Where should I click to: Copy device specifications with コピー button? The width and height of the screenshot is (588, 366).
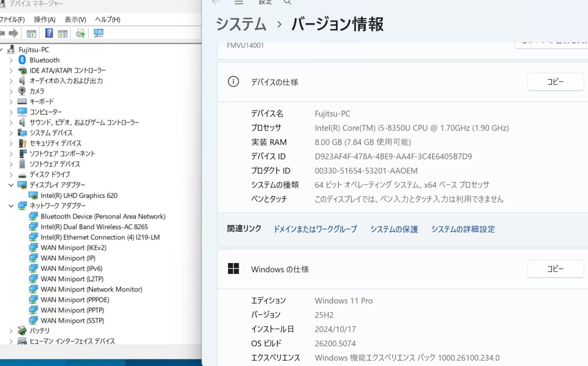tap(555, 82)
